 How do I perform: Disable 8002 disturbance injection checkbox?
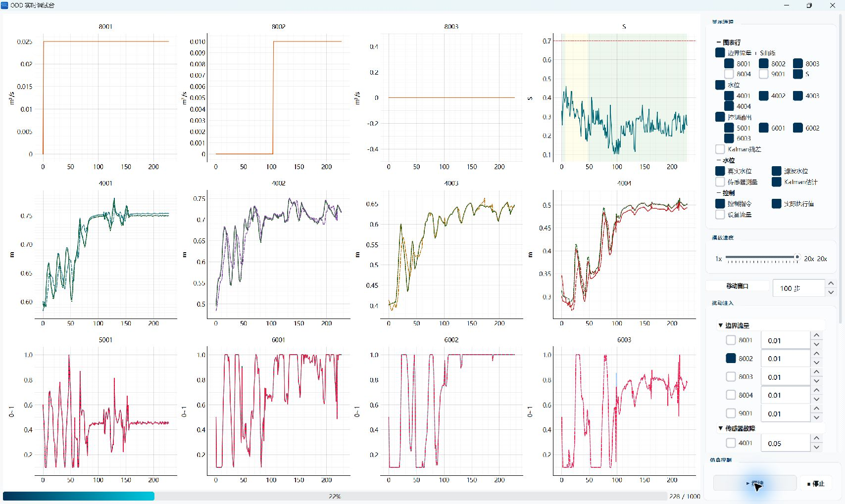click(x=731, y=358)
